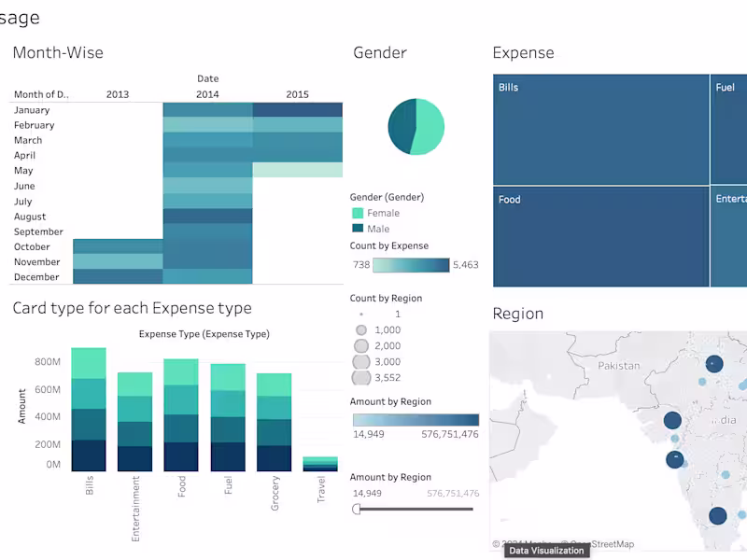The image size is (747, 560).
Task: Select the Bills tile in Expense treemap
Action: pyautogui.click(x=600, y=129)
